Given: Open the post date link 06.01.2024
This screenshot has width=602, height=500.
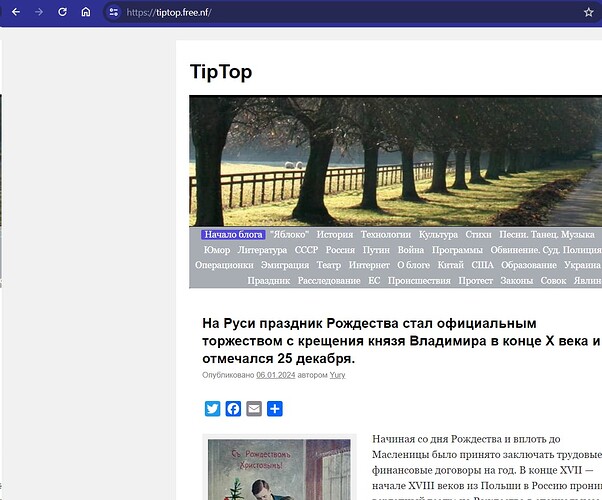Looking at the screenshot, I should pyautogui.click(x=277, y=375).
